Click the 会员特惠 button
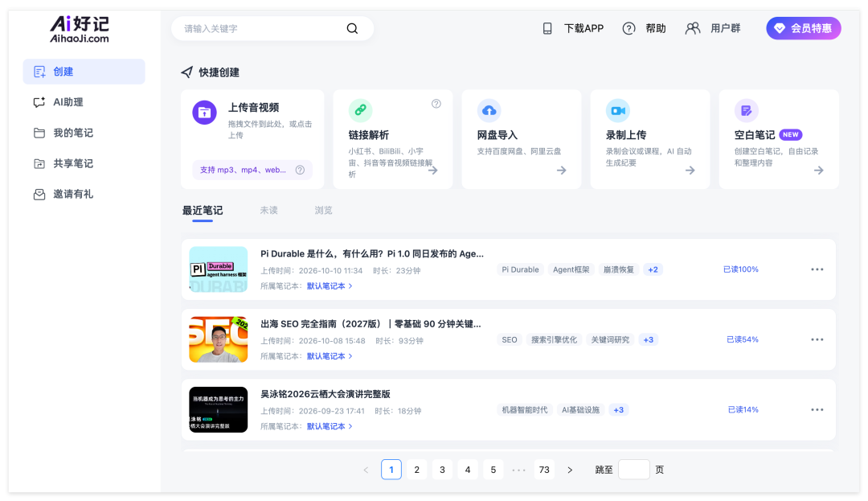 pyautogui.click(x=803, y=28)
